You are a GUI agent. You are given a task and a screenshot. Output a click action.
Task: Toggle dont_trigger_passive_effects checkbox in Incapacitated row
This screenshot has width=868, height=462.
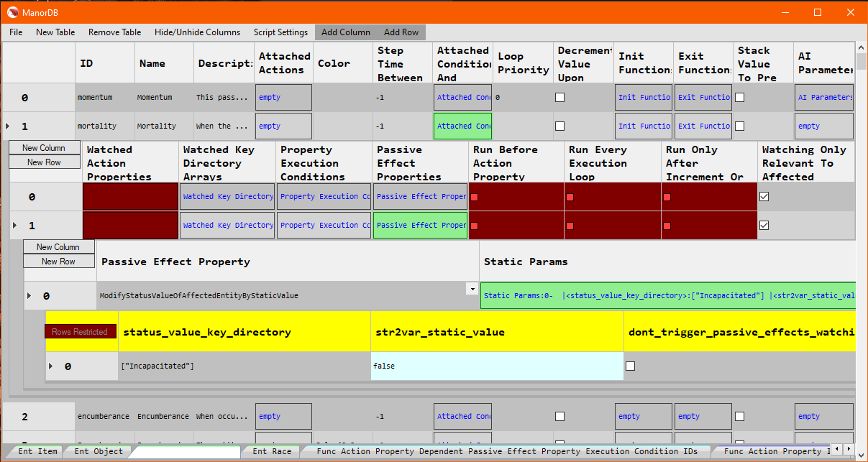point(630,366)
